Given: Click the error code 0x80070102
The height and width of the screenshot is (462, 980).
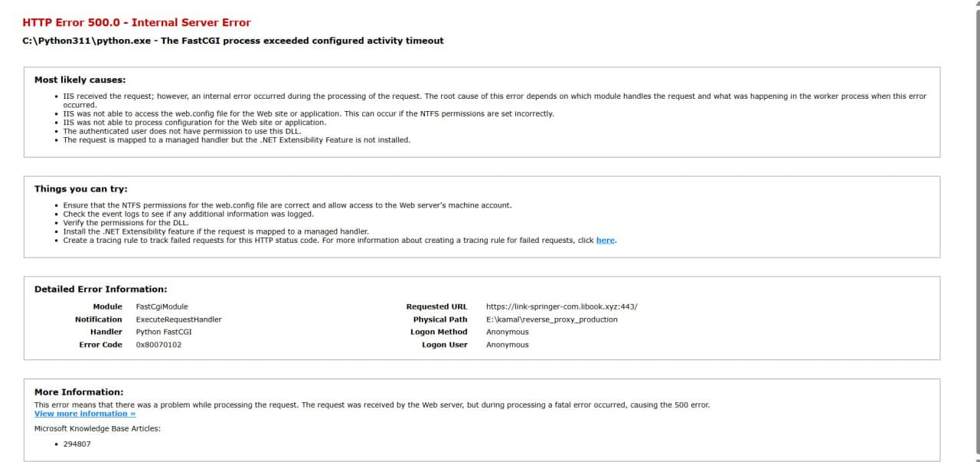Looking at the screenshot, I should click(x=158, y=345).
